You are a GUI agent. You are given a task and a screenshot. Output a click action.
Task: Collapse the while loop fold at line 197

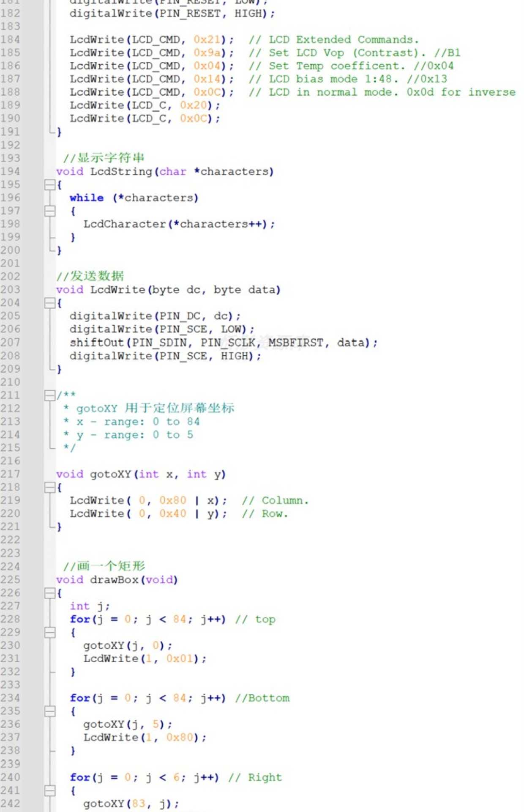pos(50,211)
